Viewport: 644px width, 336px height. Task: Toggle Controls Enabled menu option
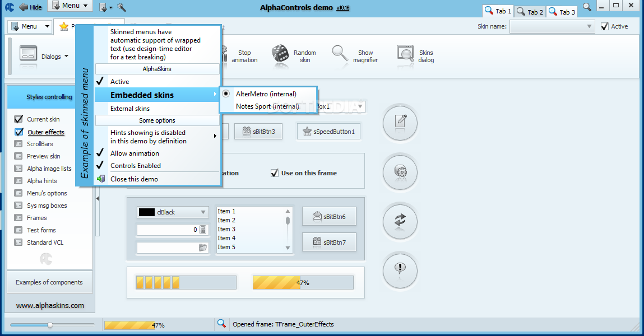point(157,165)
